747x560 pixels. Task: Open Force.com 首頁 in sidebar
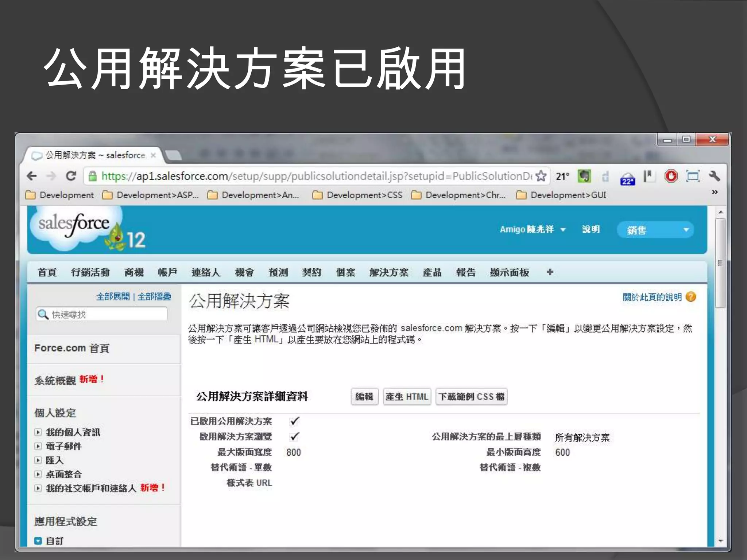point(72,348)
